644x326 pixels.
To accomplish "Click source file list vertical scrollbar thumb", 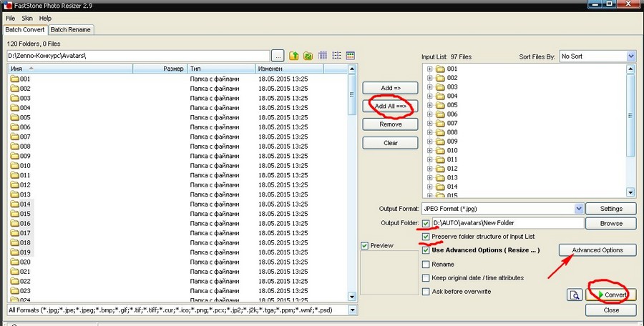I will click(x=352, y=94).
